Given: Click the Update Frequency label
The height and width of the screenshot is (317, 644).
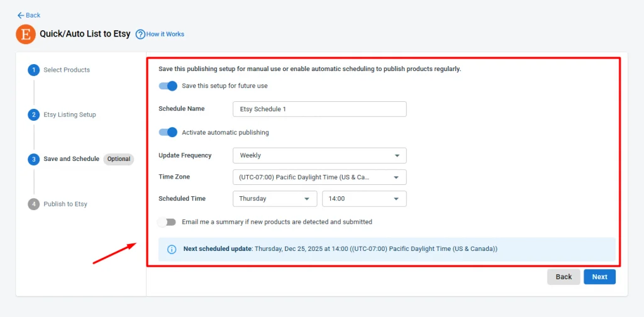Looking at the screenshot, I should (186, 155).
